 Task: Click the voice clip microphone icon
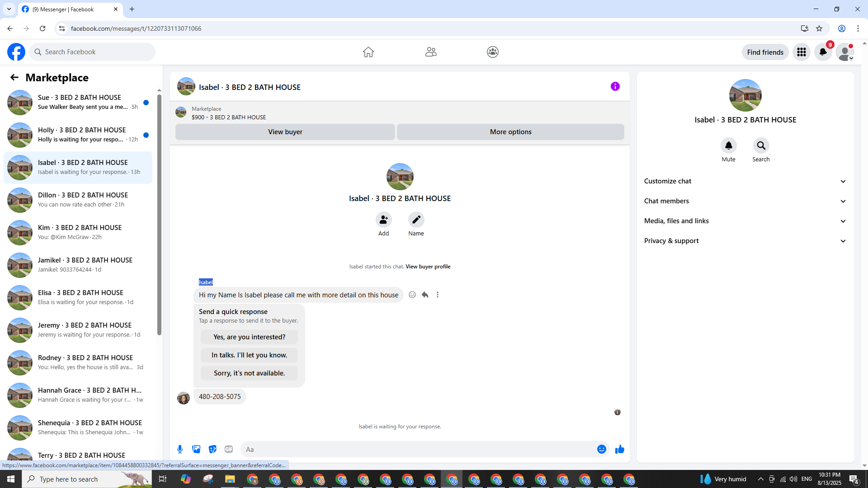click(x=180, y=449)
